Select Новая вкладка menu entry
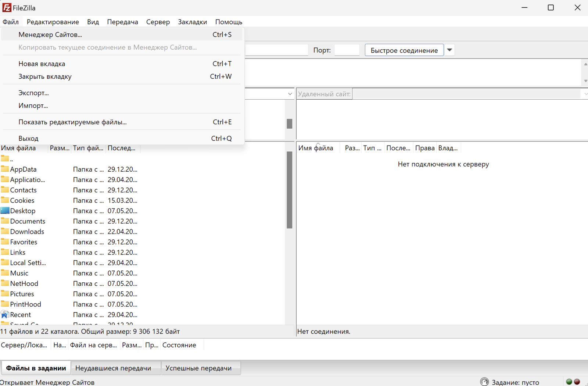This screenshot has height=386, width=588. (123, 64)
